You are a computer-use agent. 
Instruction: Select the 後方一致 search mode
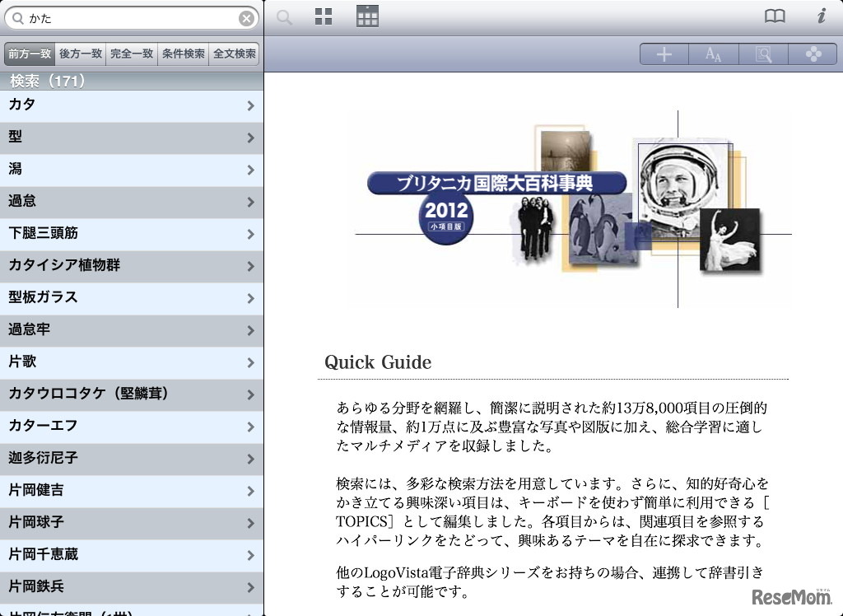[x=81, y=54]
